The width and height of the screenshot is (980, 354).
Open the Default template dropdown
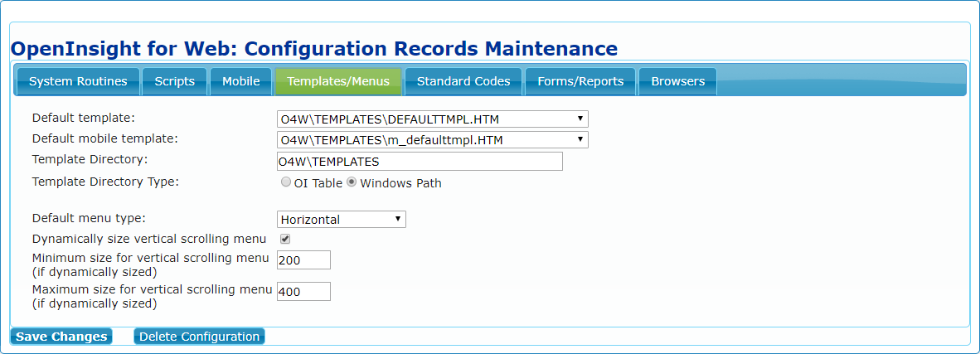433,119
